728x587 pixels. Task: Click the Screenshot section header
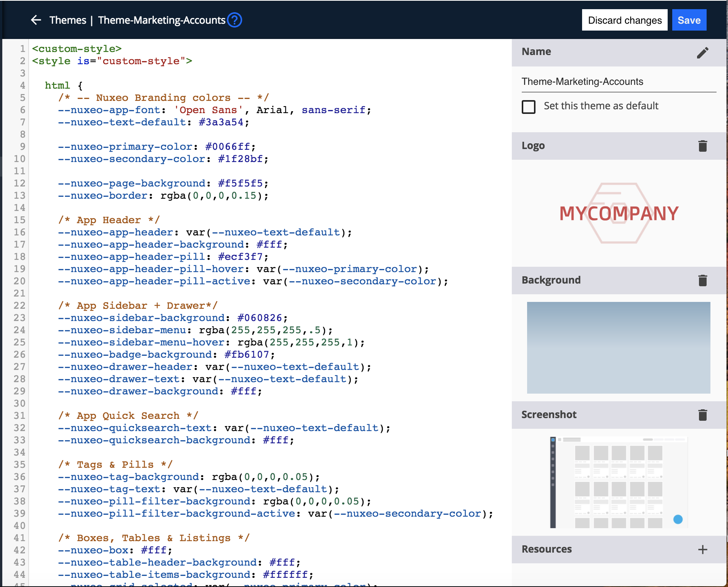tap(619, 415)
